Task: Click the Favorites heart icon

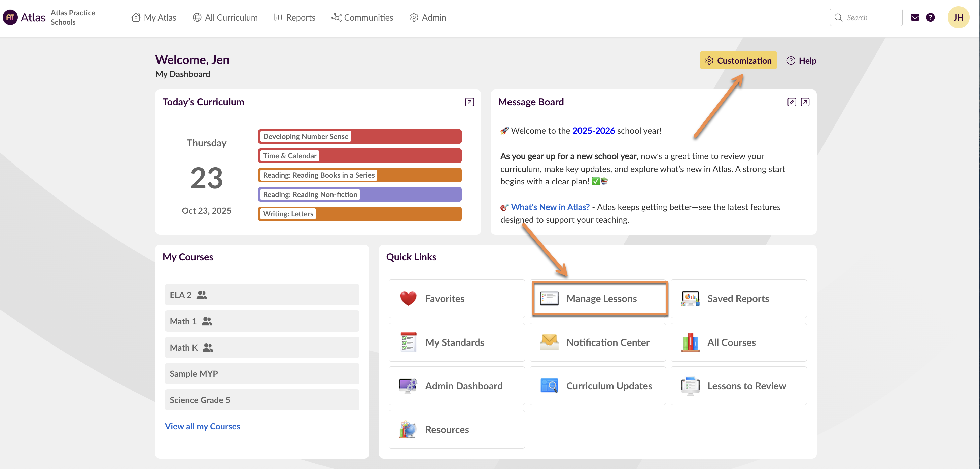Action: pyautogui.click(x=408, y=299)
